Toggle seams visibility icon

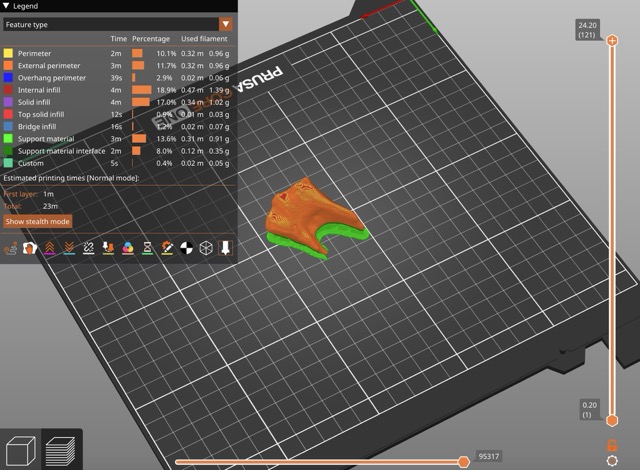88,247
